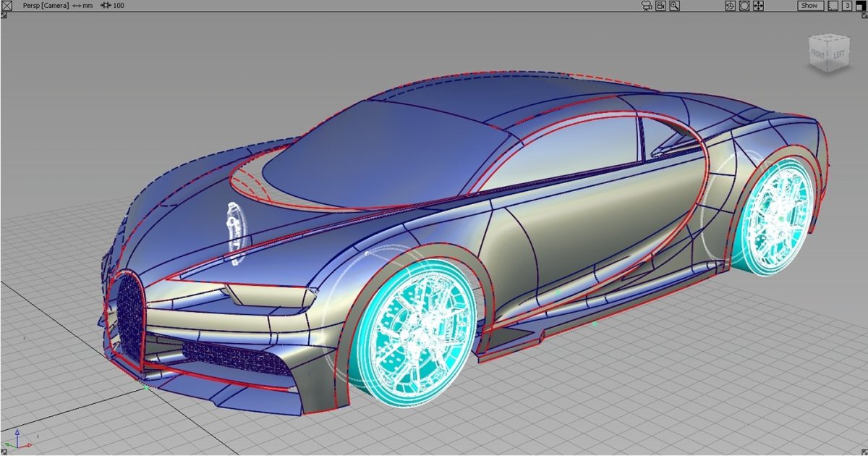The image size is (868, 456).
Task: Click the bottom-left viewport corner resize handle
Action: click(3, 452)
